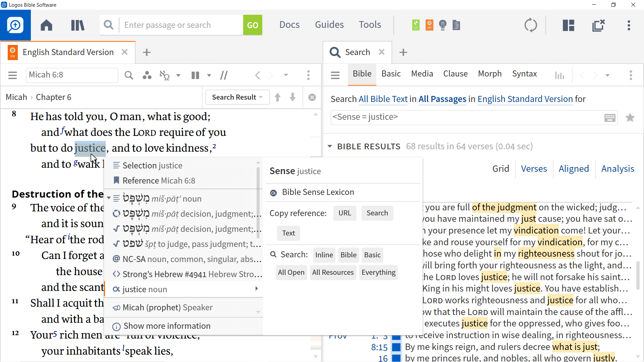
Task: Switch to the Morph search tab
Action: [490, 74]
